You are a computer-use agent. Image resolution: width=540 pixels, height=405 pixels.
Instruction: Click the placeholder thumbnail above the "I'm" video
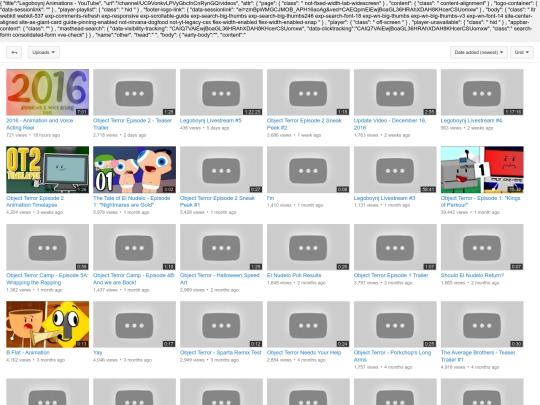(x=308, y=169)
